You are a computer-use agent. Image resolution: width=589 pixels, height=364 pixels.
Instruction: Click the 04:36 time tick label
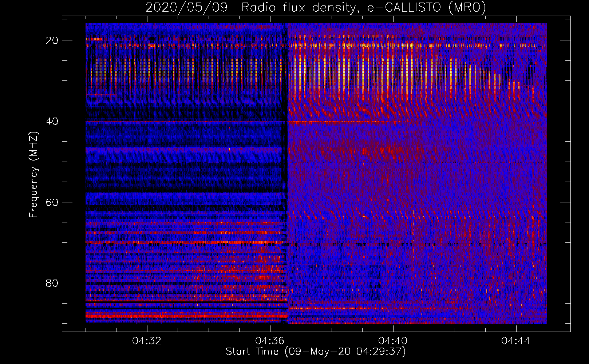[x=270, y=341]
